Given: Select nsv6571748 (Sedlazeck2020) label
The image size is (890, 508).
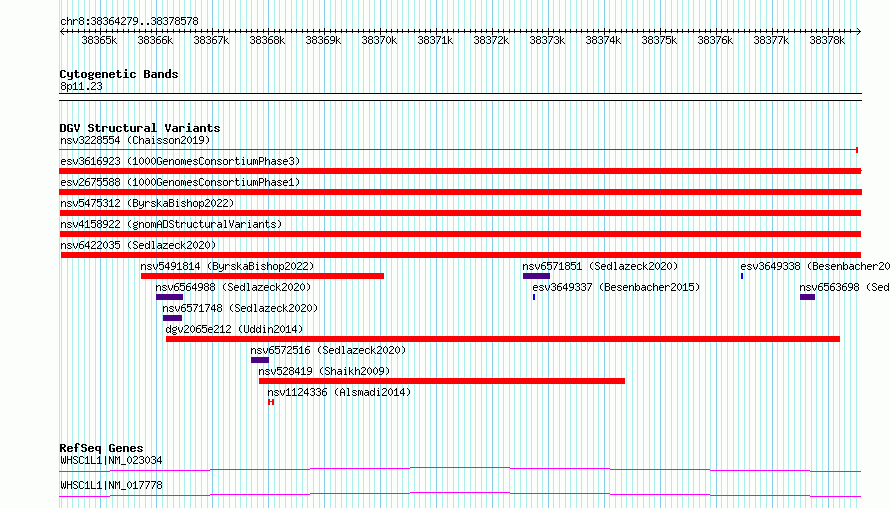Looking at the screenshot, I should [240, 308].
